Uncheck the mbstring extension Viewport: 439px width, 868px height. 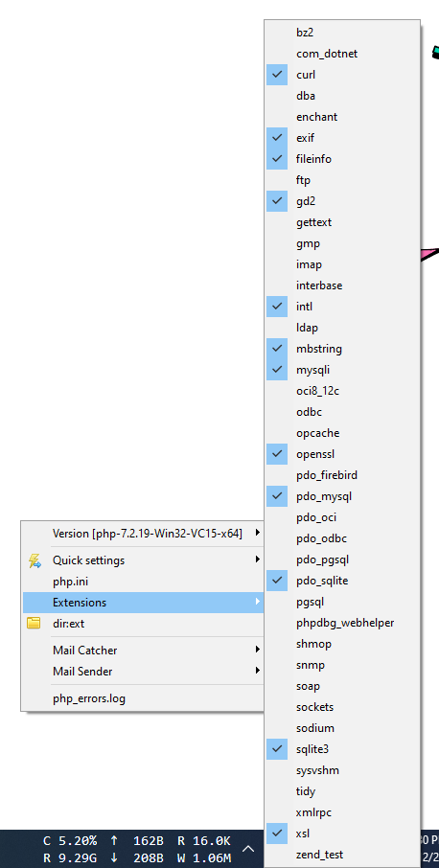coord(342,349)
